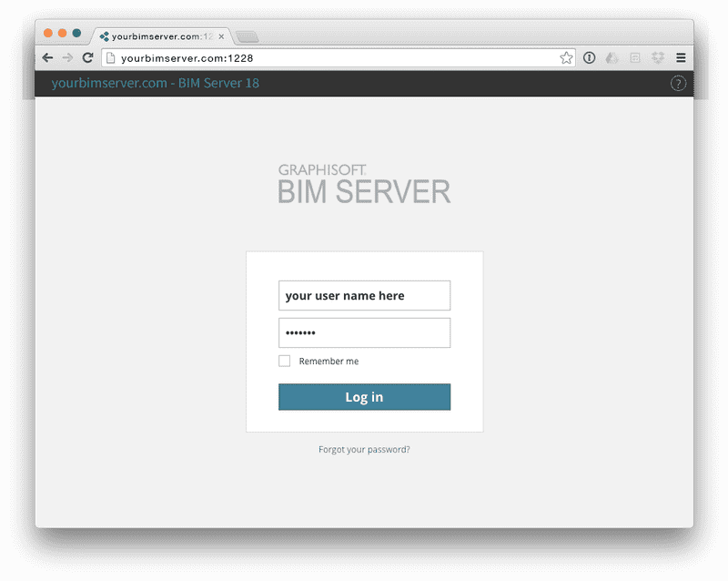728x581 pixels.
Task: Open a new tab with the blank tab button
Action: tap(247, 36)
